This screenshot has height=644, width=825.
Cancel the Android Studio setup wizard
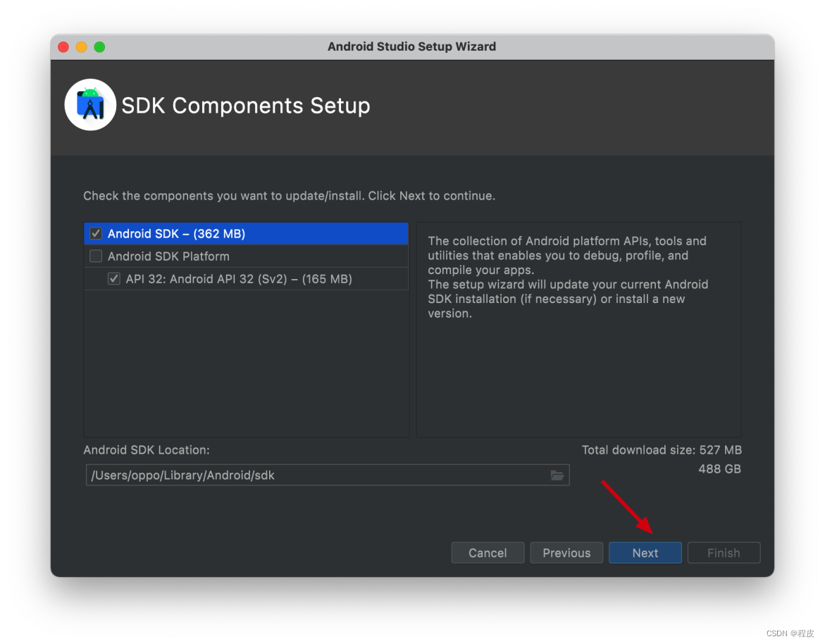488,552
